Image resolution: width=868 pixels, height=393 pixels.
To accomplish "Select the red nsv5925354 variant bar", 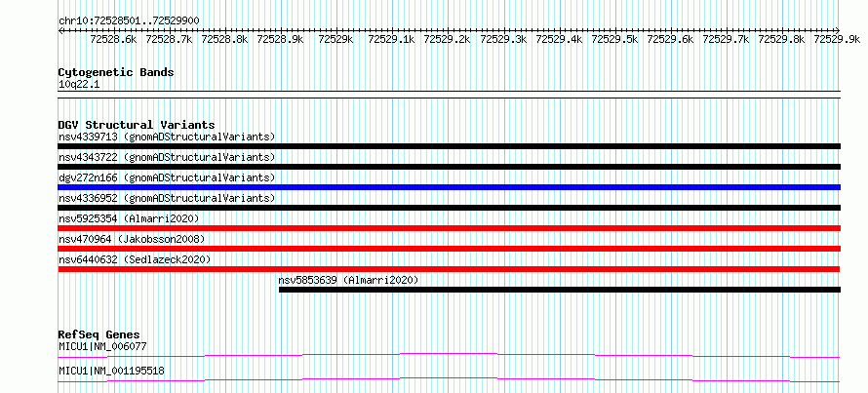I will [449, 228].
